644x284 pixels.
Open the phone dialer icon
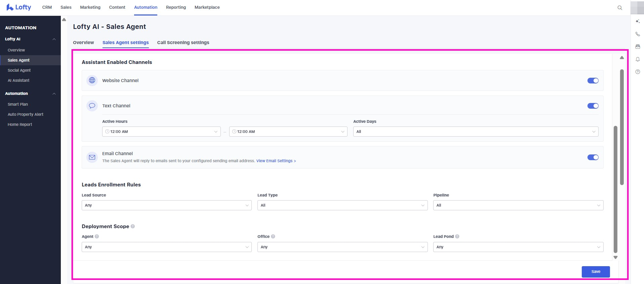(x=638, y=34)
